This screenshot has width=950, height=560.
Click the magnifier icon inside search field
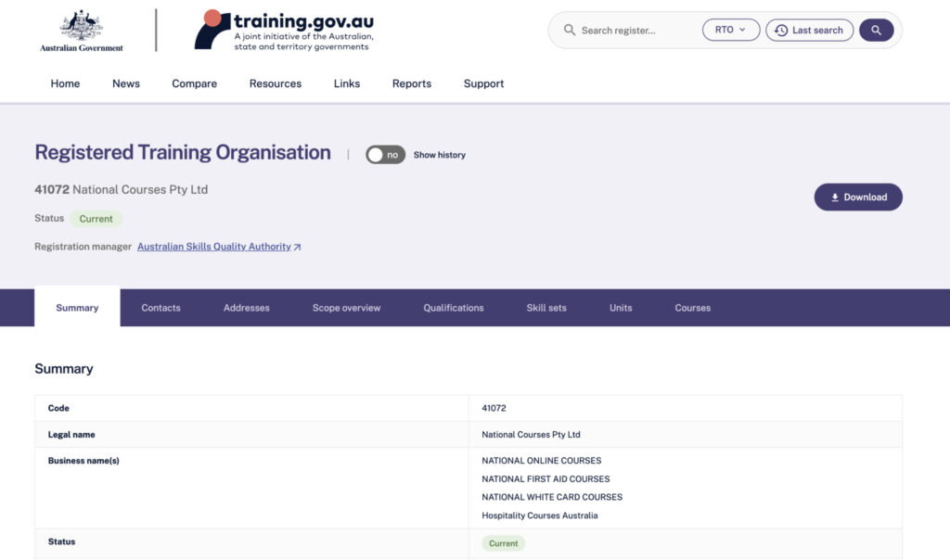(x=569, y=30)
